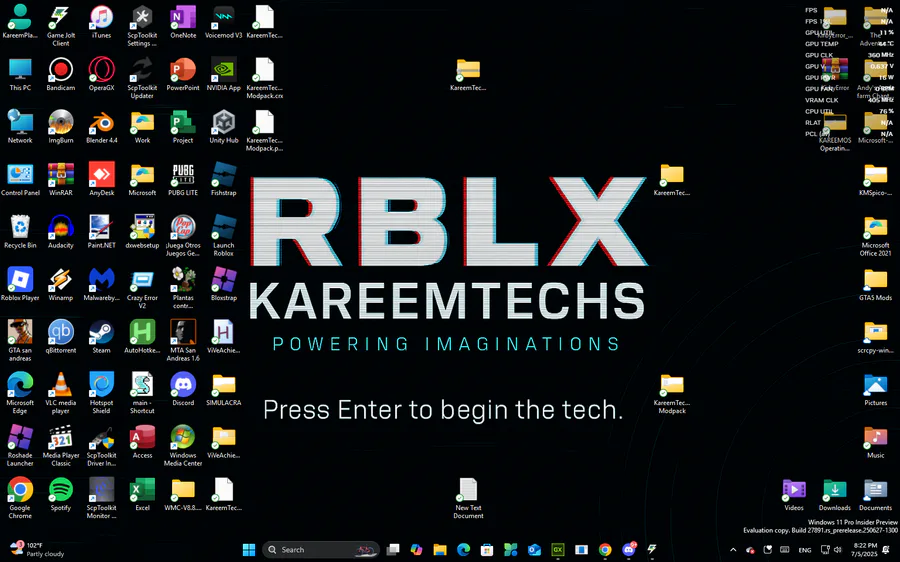The height and width of the screenshot is (562, 900).
Task: Open Media Player Classic
Action: coord(61,446)
